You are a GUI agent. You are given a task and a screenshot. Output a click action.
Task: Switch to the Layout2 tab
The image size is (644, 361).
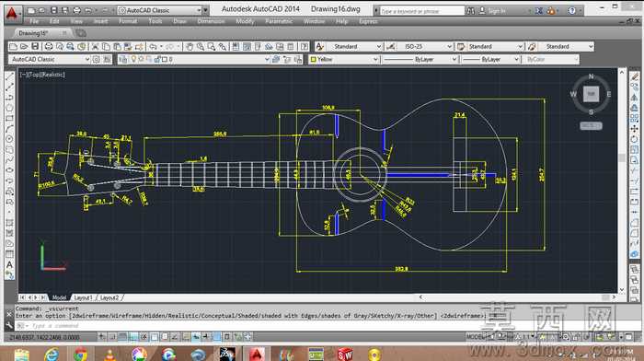109,297
